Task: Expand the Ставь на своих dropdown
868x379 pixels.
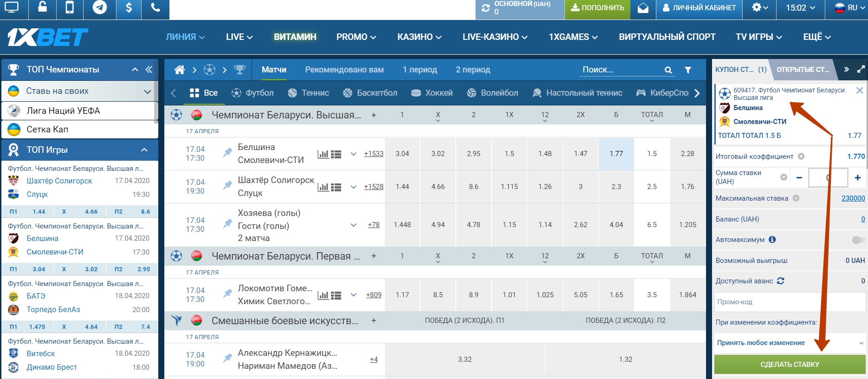Action: [x=148, y=91]
